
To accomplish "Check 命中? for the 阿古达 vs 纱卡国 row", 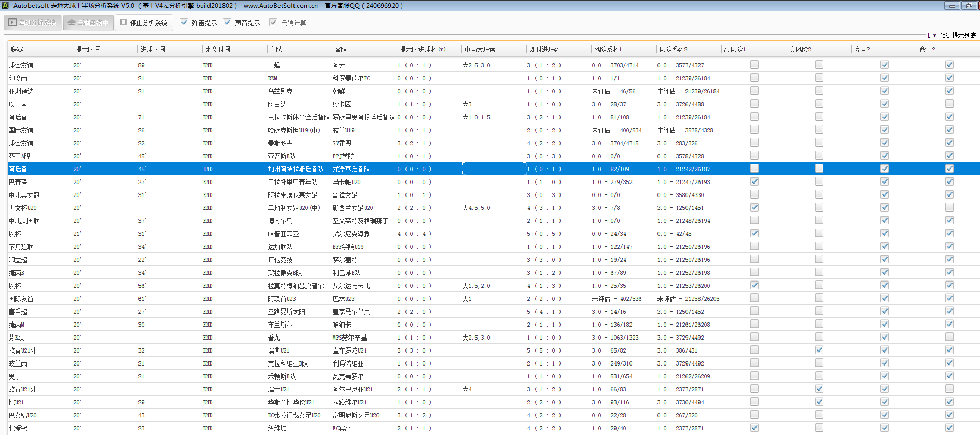I will pyautogui.click(x=949, y=104).
